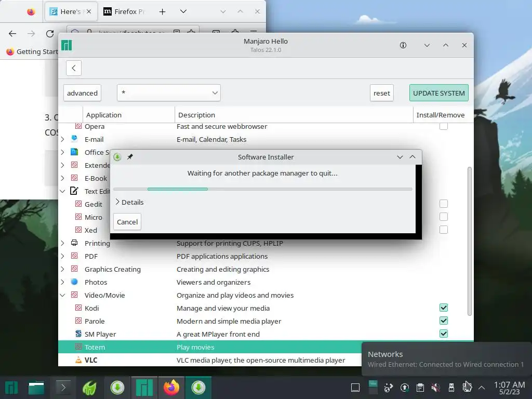The image size is (532, 399).
Task: Click the VLC cone icon
Action: tap(78, 360)
